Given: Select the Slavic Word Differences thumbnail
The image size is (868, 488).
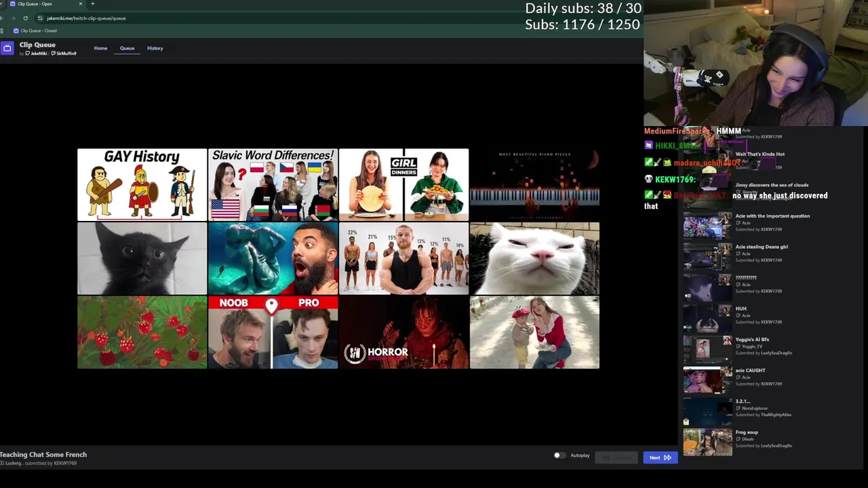Looking at the screenshot, I should (273, 185).
